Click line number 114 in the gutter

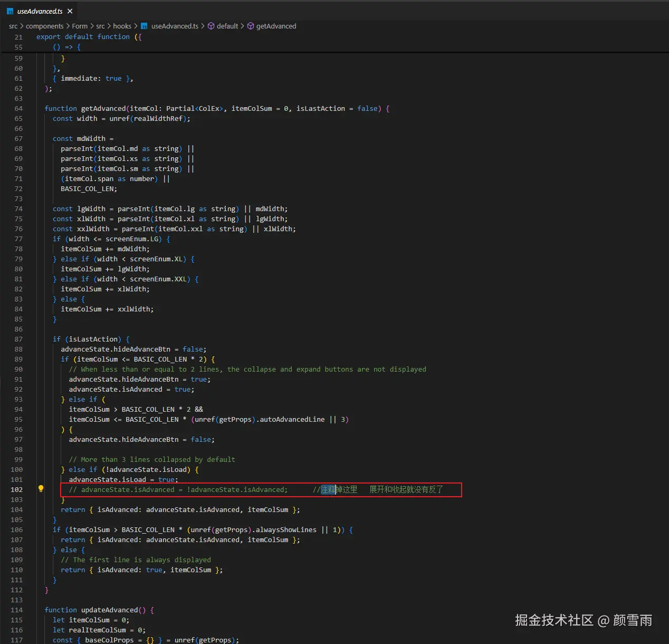pyautogui.click(x=16, y=610)
